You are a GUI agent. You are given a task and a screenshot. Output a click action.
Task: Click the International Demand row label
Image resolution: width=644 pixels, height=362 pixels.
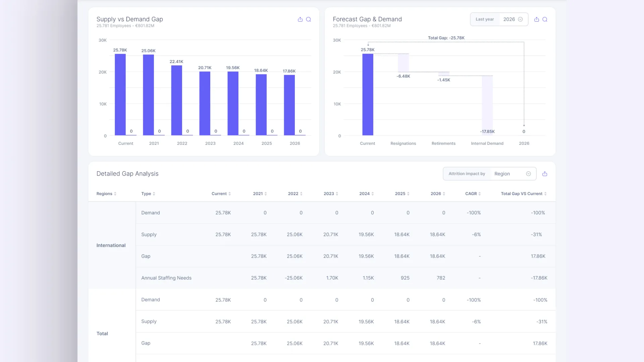pyautogui.click(x=151, y=213)
